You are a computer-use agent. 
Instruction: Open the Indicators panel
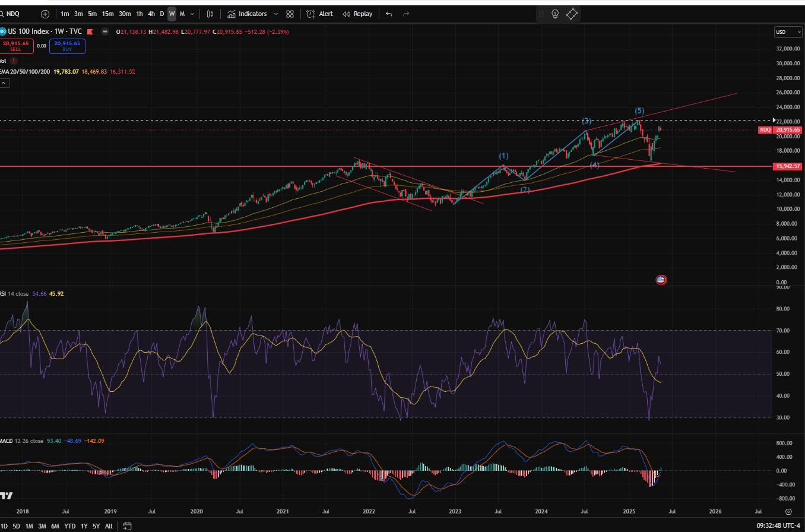(247, 14)
